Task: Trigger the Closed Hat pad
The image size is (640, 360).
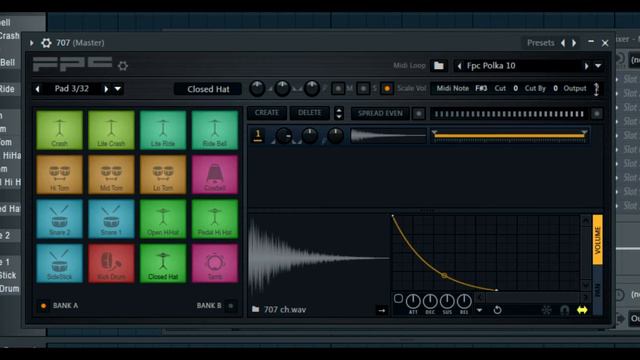Action: pyautogui.click(x=163, y=264)
